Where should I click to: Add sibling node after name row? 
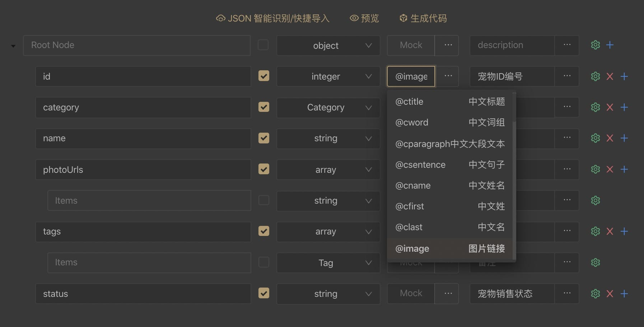624,138
